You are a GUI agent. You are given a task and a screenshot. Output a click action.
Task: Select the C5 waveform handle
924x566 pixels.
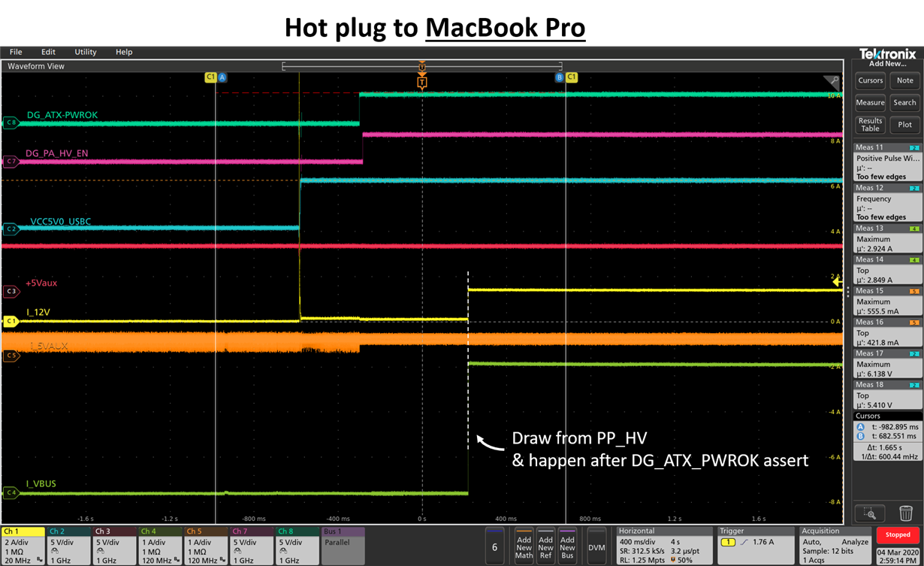point(11,355)
